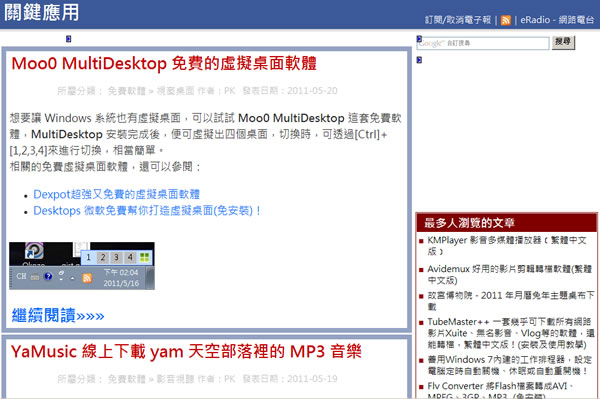Image resolution: width=600 pixels, height=399 pixels.
Task: Open TubeMaster++ article link
Action: point(511,333)
